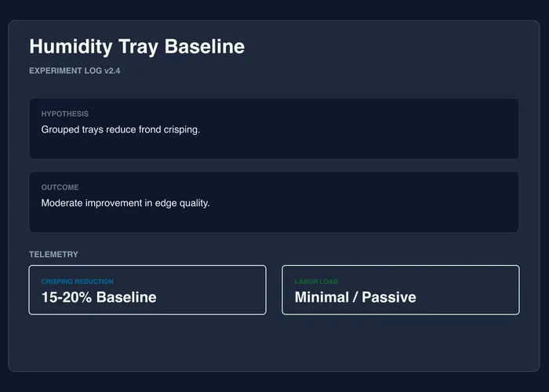The width and height of the screenshot is (549, 392).
Task: Click the Humidity Tray Baseline title
Action: [136, 46]
